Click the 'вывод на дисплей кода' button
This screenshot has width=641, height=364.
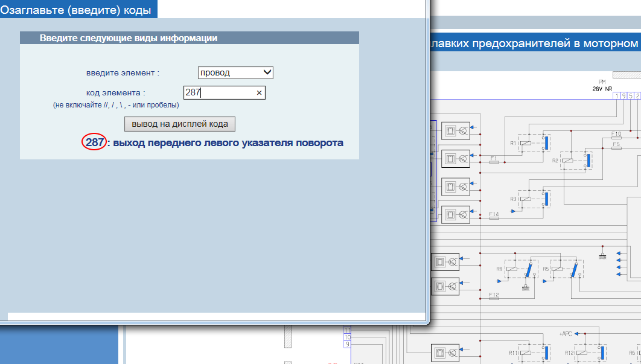pos(180,124)
